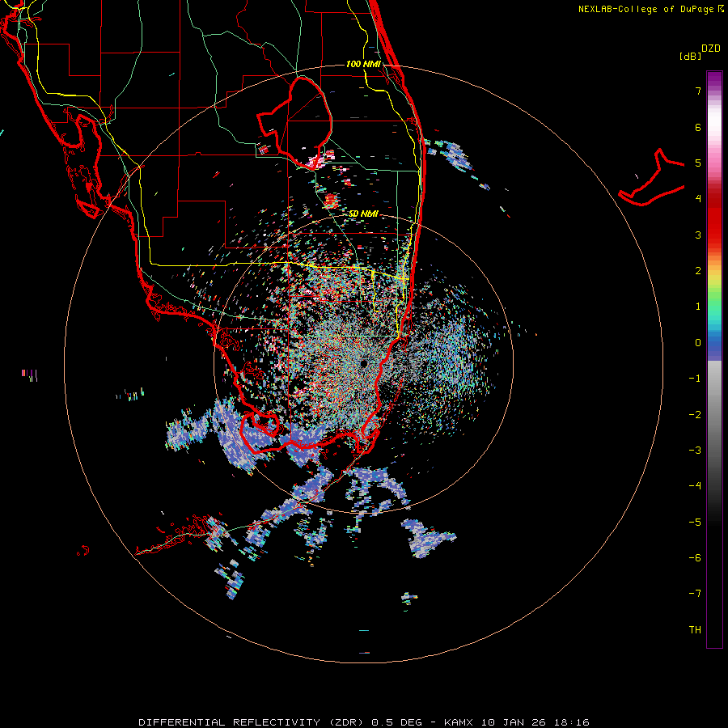Select the -3 tick label on the scale
The image size is (728, 728).
point(695,451)
